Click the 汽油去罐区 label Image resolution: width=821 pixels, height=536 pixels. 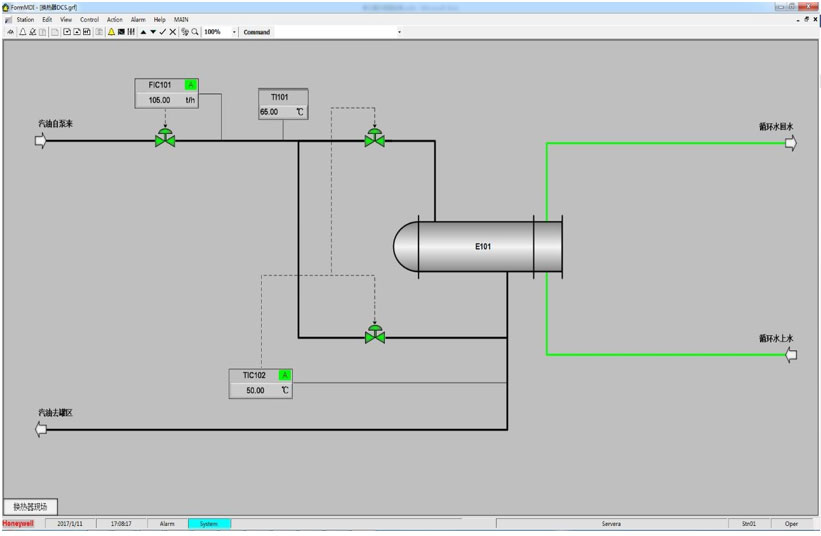[56, 412]
